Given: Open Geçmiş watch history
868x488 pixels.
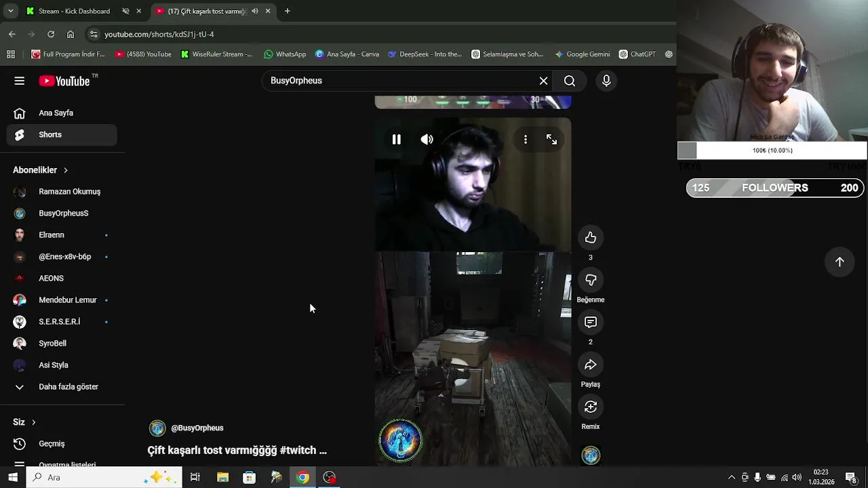Looking at the screenshot, I should [62, 444].
